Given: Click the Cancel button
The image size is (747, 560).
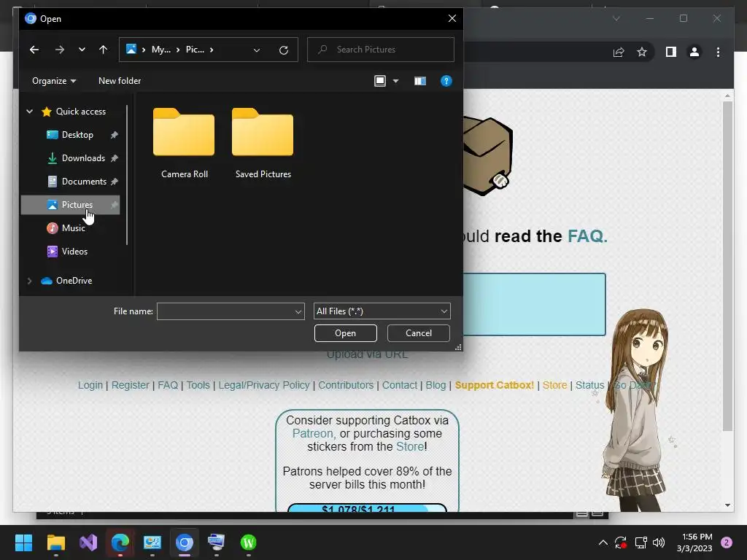Looking at the screenshot, I should 419,333.
